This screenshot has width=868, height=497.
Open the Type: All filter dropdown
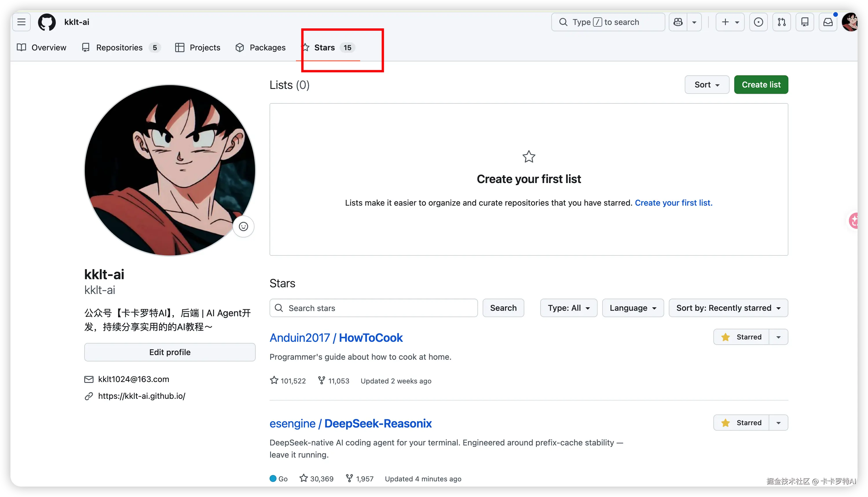pos(568,308)
